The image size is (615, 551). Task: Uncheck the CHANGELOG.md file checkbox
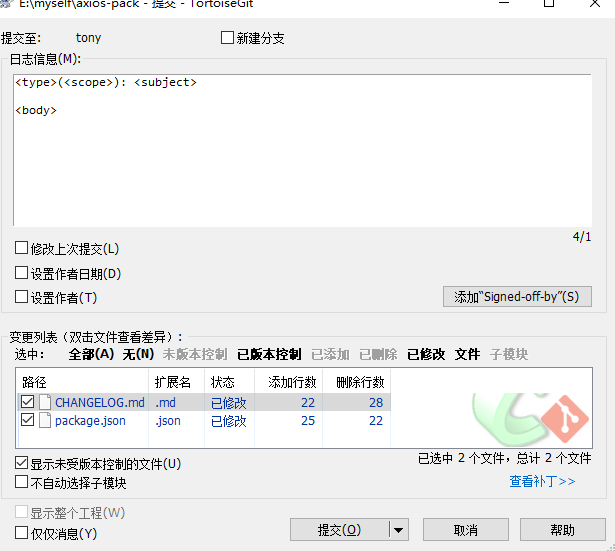(x=27, y=402)
